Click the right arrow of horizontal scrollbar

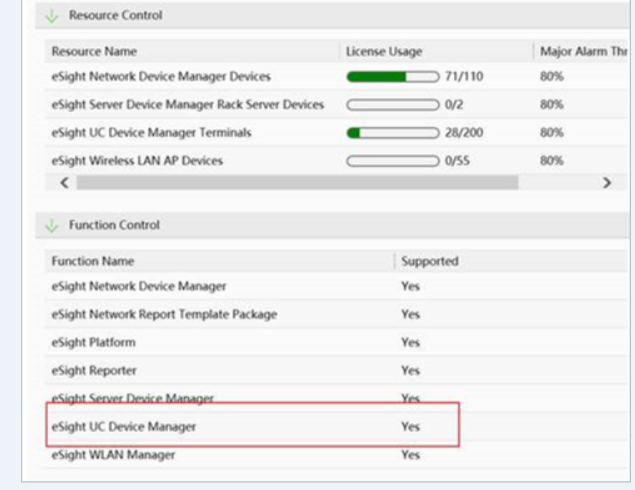(607, 183)
